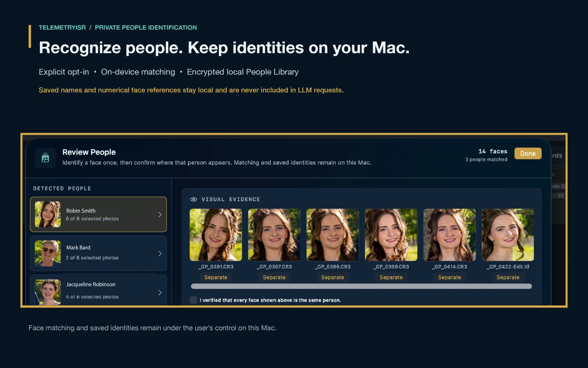The width and height of the screenshot is (588, 368).
Task: Click the file name _GP_0414.CR3
Action: click(x=449, y=267)
